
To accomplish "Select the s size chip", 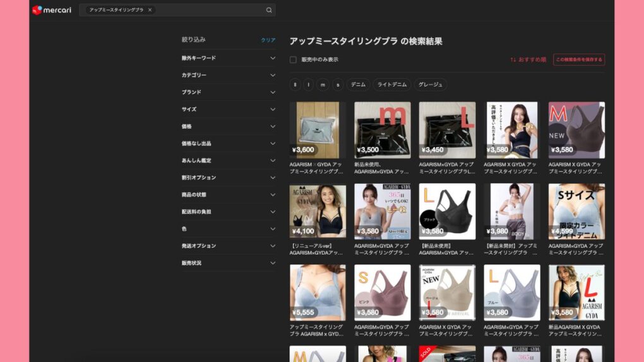I will [338, 85].
